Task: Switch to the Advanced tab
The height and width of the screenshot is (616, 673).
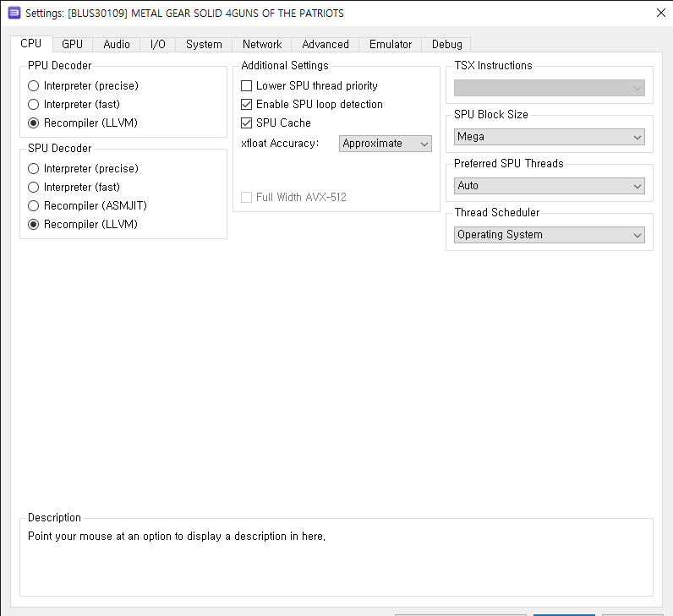Action: (326, 44)
